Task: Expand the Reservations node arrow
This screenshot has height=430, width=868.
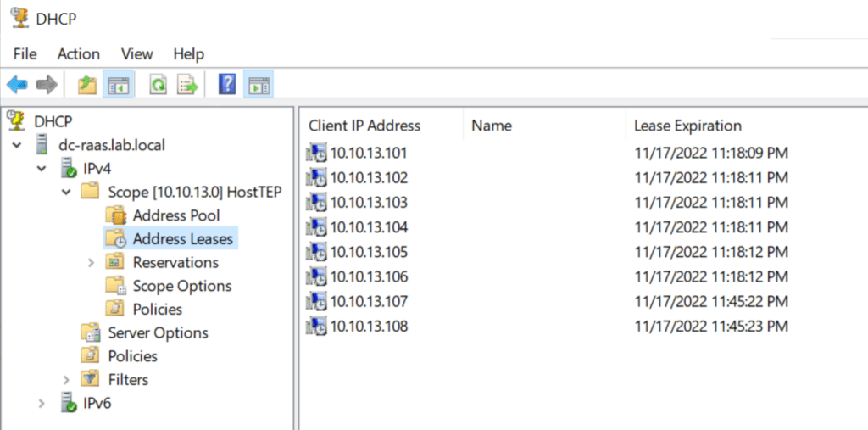Action: (x=92, y=263)
